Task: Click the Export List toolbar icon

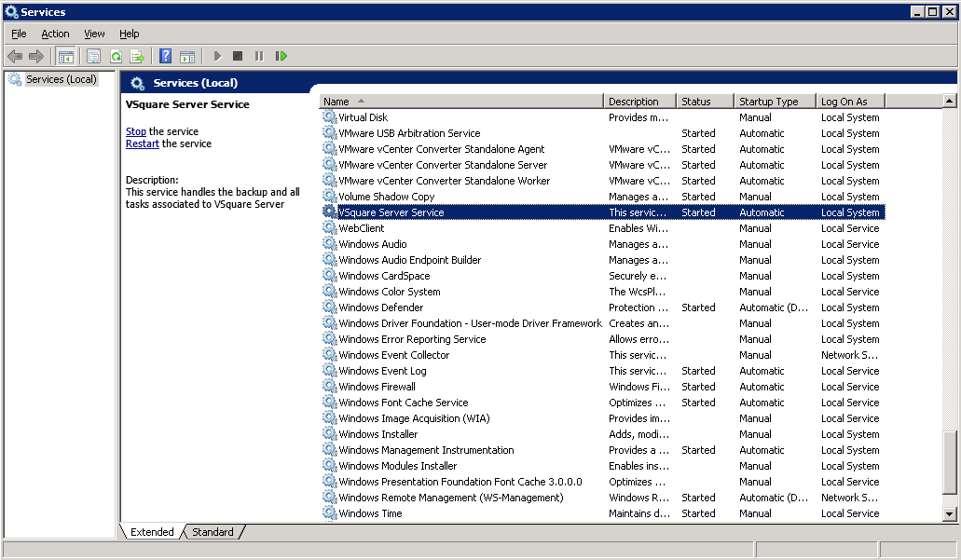Action: click(137, 56)
